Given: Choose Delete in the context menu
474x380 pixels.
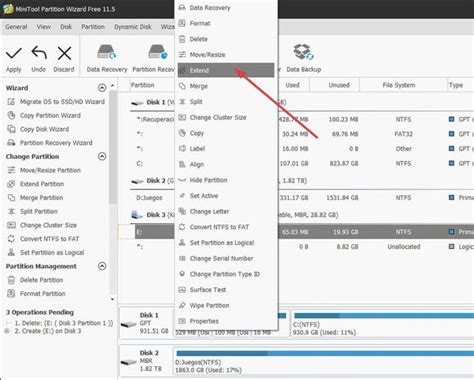Looking at the screenshot, I should (226, 39).
